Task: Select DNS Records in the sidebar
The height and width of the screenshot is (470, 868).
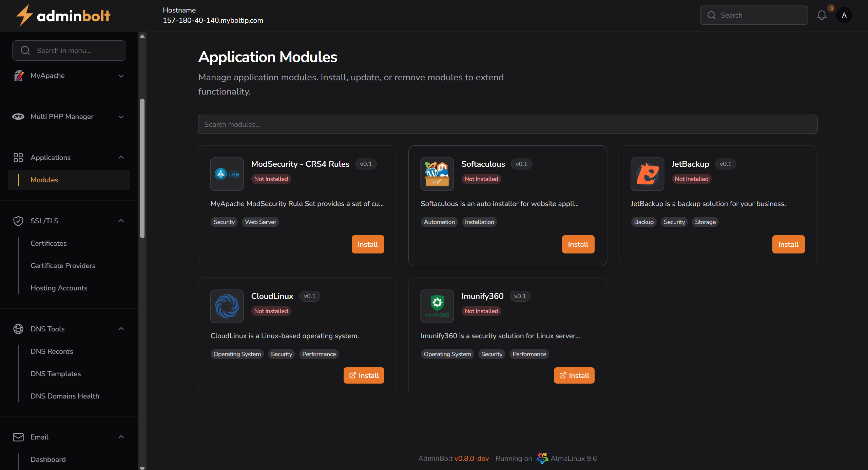Action: tap(52, 351)
